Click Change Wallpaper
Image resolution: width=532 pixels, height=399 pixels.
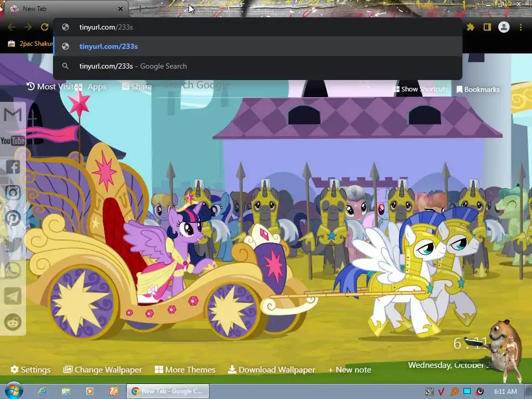pyautogui.click(x=102, y=369)
